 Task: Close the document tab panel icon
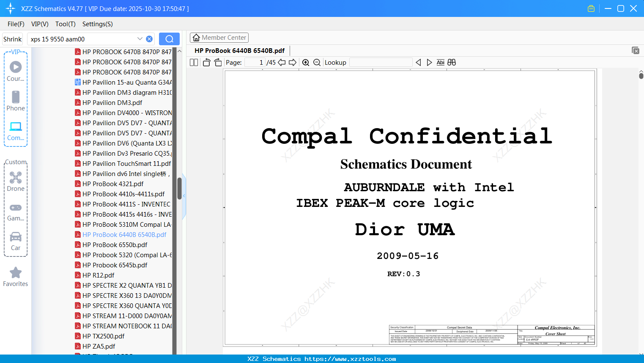click(636, 50)
